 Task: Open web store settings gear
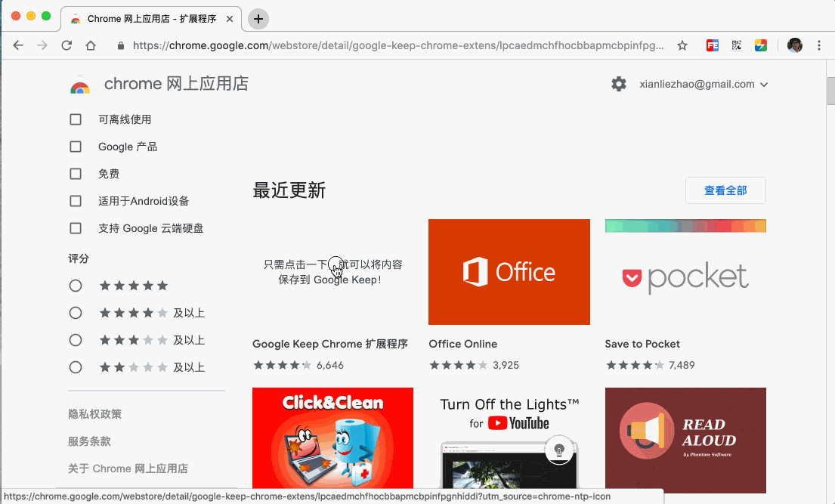[619, 84]
